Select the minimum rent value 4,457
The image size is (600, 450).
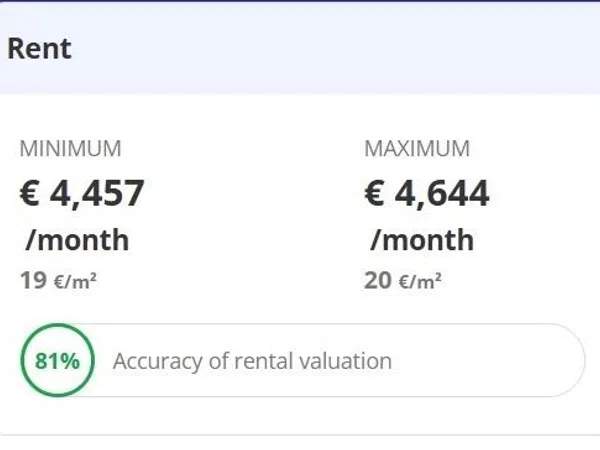[97, 194]
